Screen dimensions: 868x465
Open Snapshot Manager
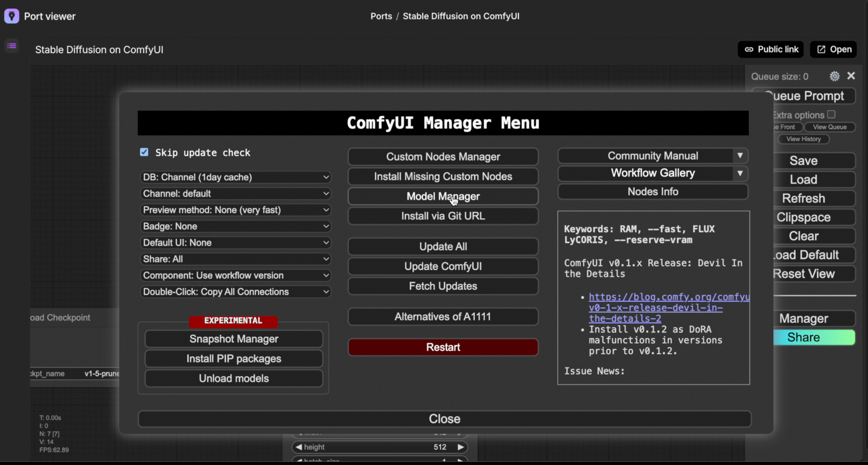coord(234,339)
